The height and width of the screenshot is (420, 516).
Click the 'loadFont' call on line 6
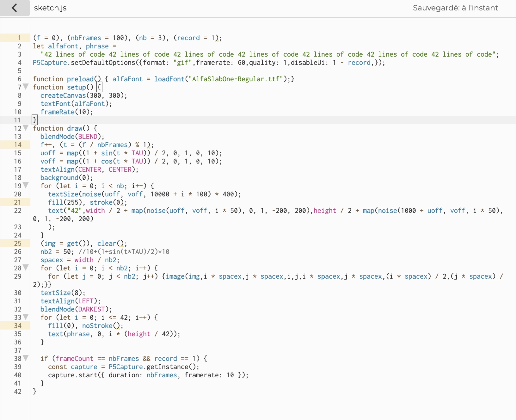[169, 79]
